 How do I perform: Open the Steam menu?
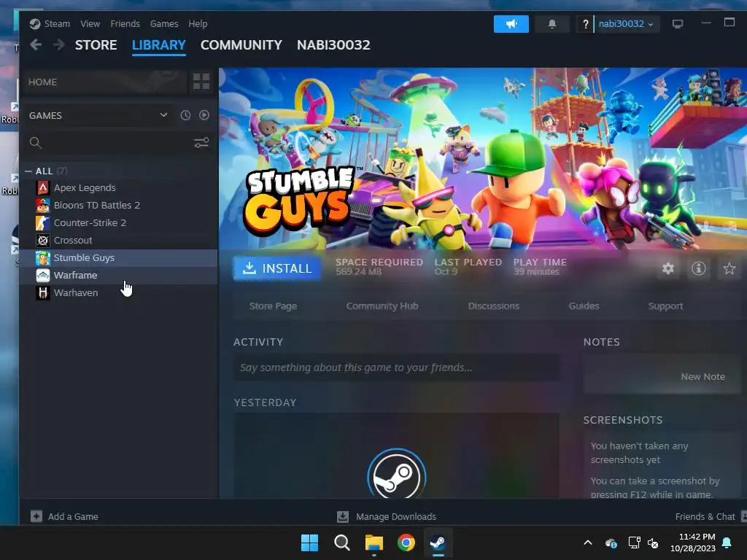click(57, 24)
